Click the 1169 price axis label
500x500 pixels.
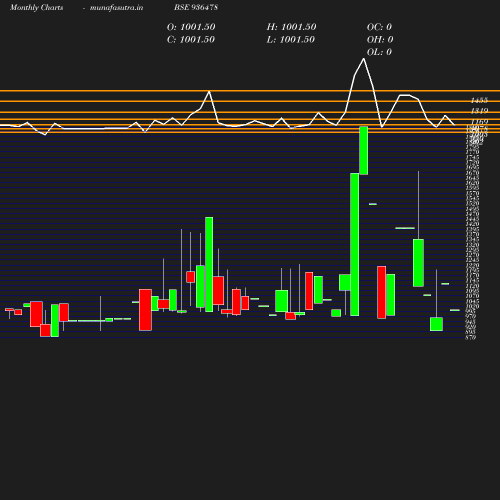click(x=479, y=121)
